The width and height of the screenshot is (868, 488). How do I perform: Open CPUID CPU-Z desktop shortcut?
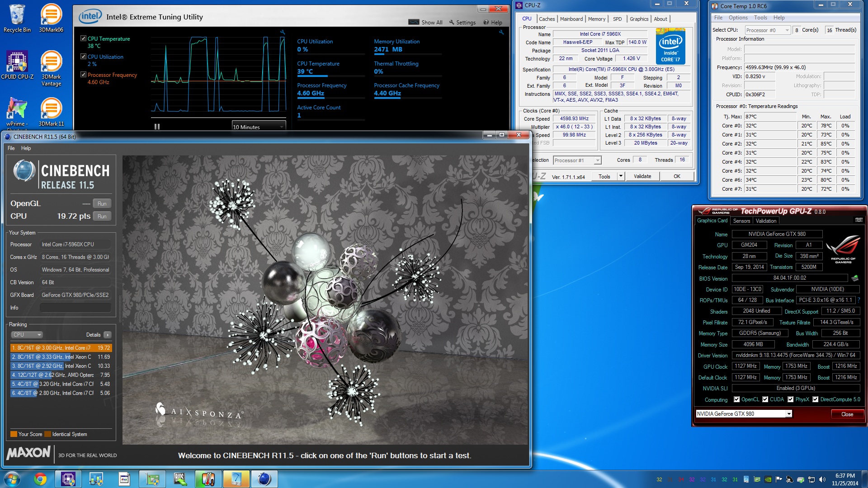(x=17, y=65)
